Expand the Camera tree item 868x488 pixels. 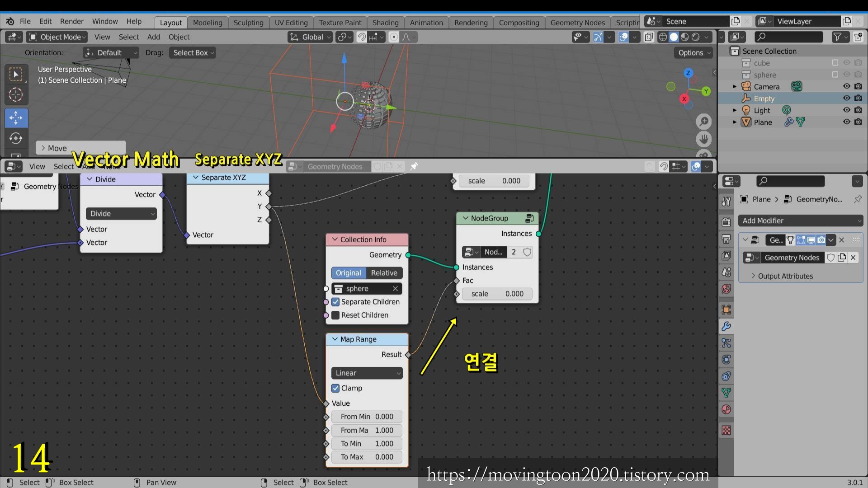[735, 86]
